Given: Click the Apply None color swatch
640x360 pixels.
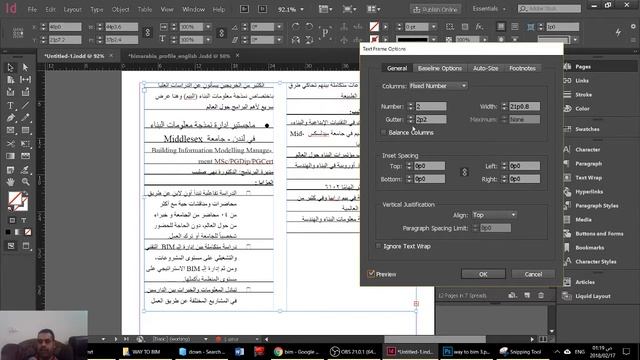Looking at the screenshot, I should 28,232.
